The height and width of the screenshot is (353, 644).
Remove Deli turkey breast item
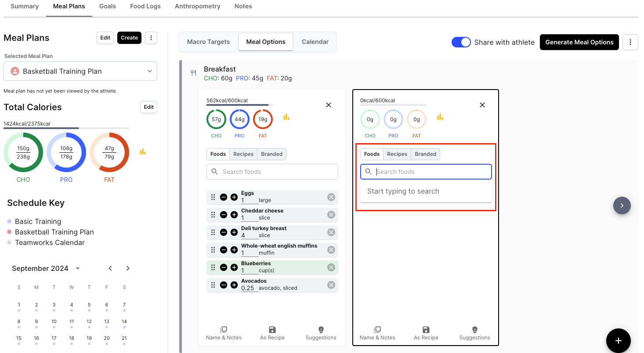331,232
